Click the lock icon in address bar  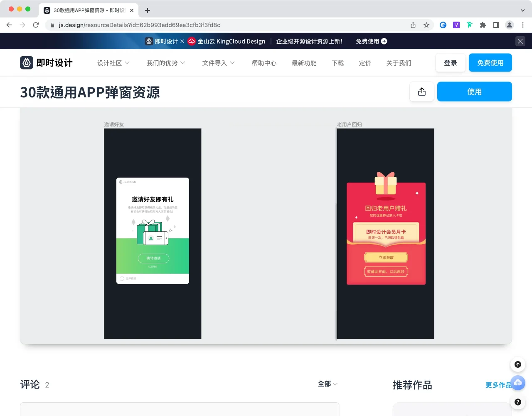pyautogui.click(x=52, y=25)
